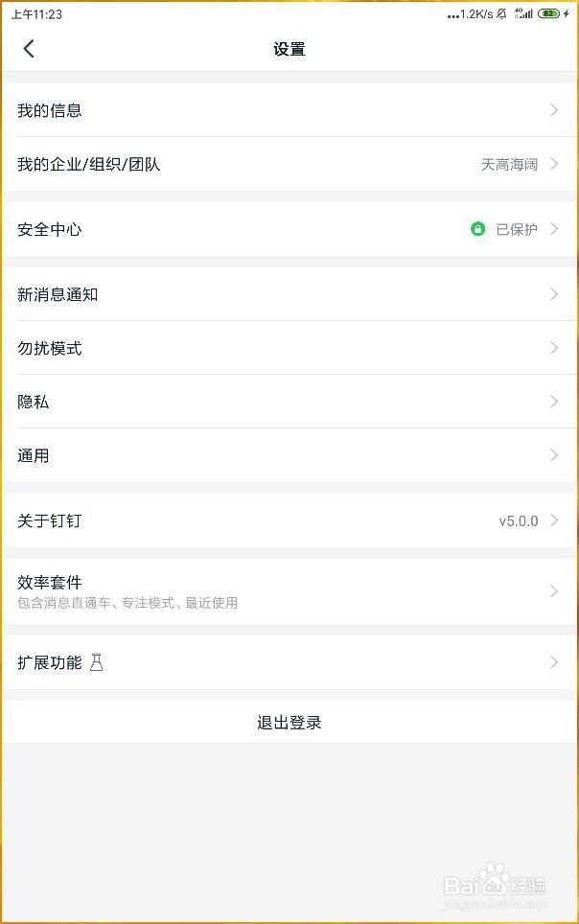Image resolution: width=579 pixels, height=924 pixels.
Task: Go to 通用 settings
Action: tap(34, 455)
